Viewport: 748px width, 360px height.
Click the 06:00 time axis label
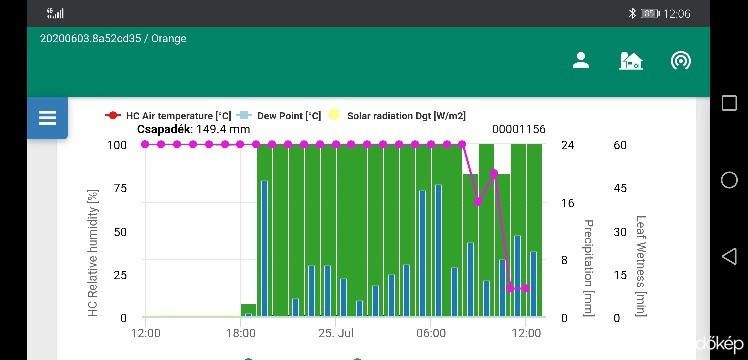(430, 333)
